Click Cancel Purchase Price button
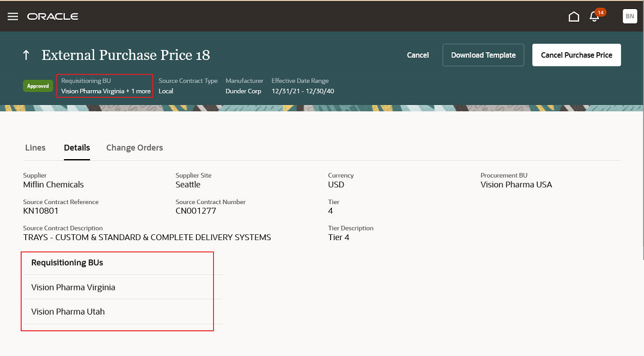This screenshot has height=356, width=644. [576, 55]
